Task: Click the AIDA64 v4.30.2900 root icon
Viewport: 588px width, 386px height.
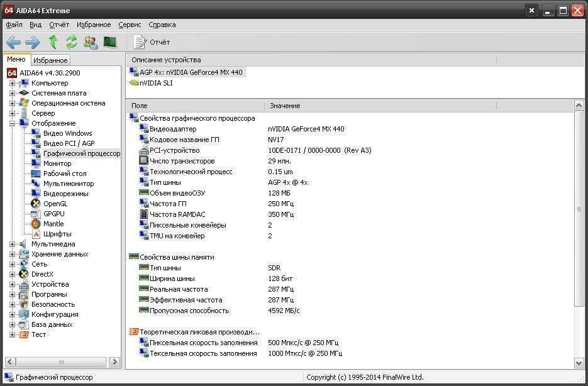Action: click(12, 73)
